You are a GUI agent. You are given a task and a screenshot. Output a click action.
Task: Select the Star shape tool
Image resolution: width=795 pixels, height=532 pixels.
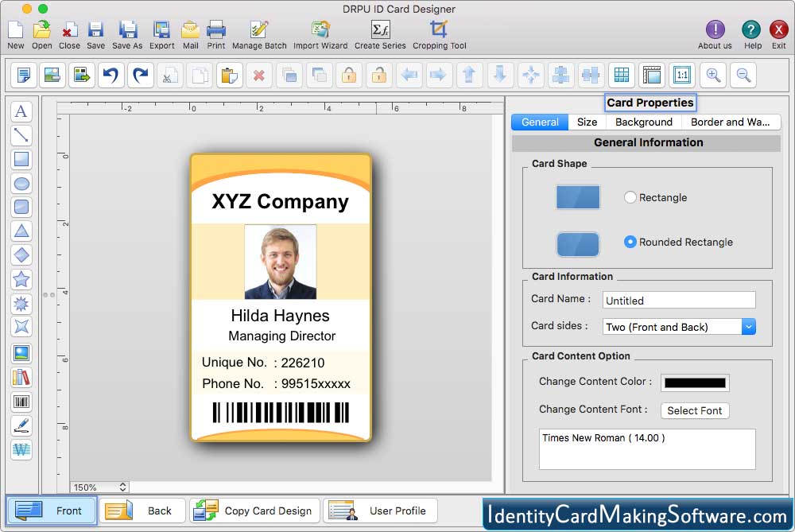tap(21, 279)
